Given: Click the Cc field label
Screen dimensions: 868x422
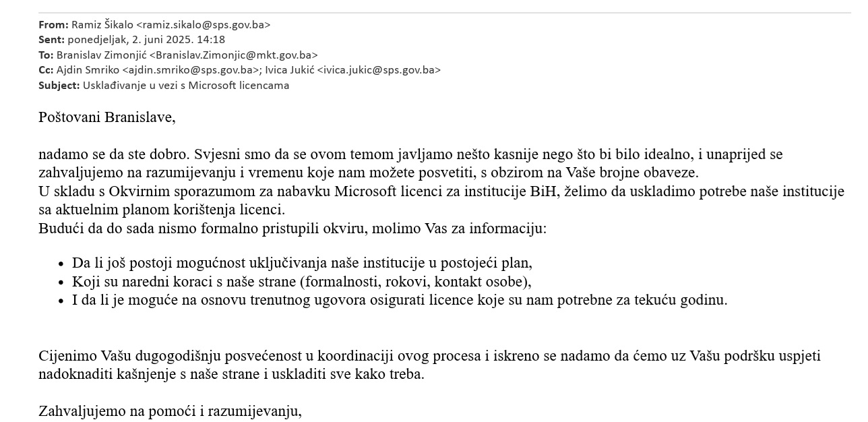Looking at the screenshot, I should pyautogui.click(x=46, y=70).
